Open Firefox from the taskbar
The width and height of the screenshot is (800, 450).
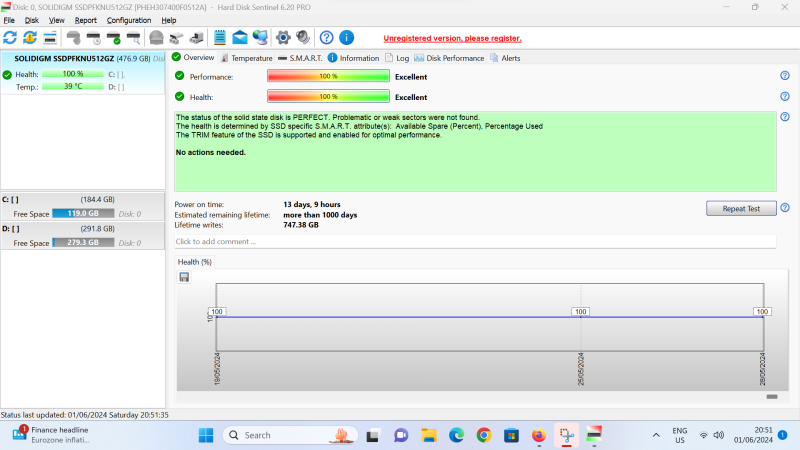[x=539, y=435]
